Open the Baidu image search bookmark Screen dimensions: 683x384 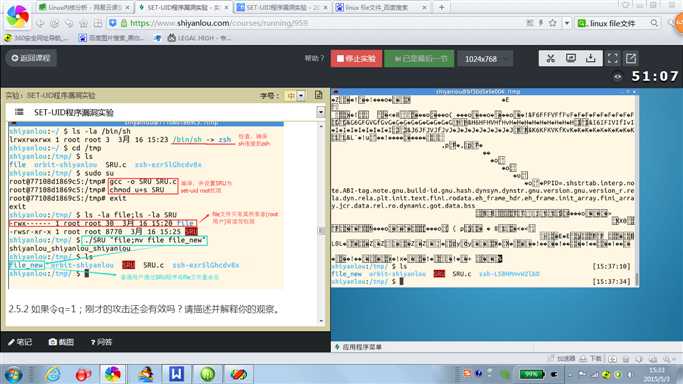click(111, 38)
